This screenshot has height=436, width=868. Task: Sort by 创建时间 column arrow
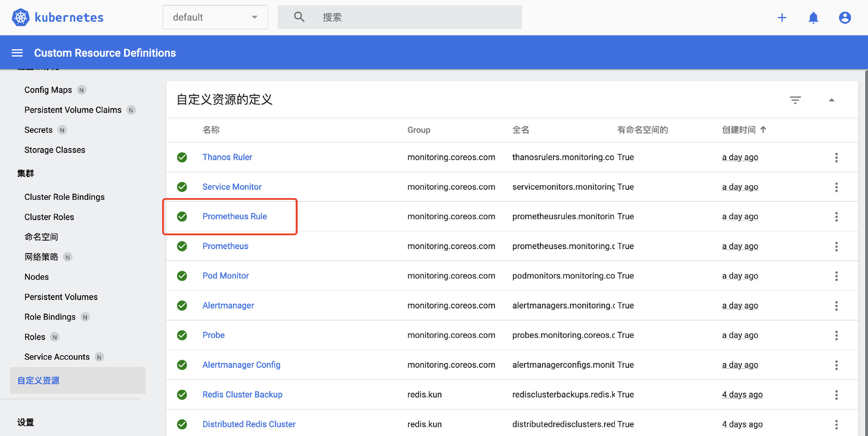763,130
